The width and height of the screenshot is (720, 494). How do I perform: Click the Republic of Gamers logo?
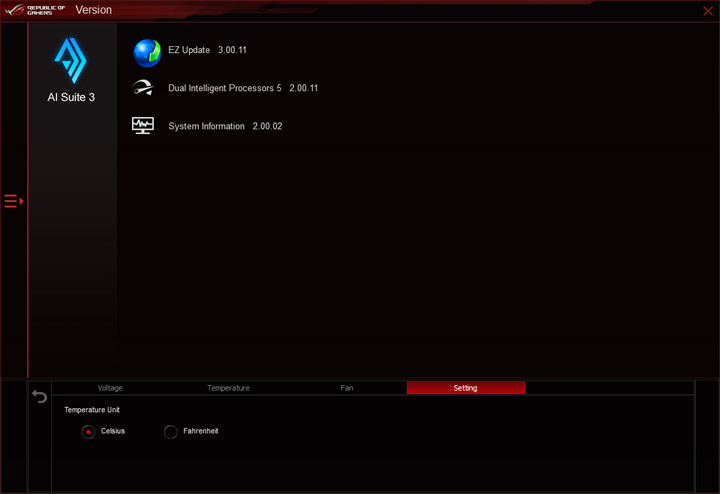click(x=35, y=10)
